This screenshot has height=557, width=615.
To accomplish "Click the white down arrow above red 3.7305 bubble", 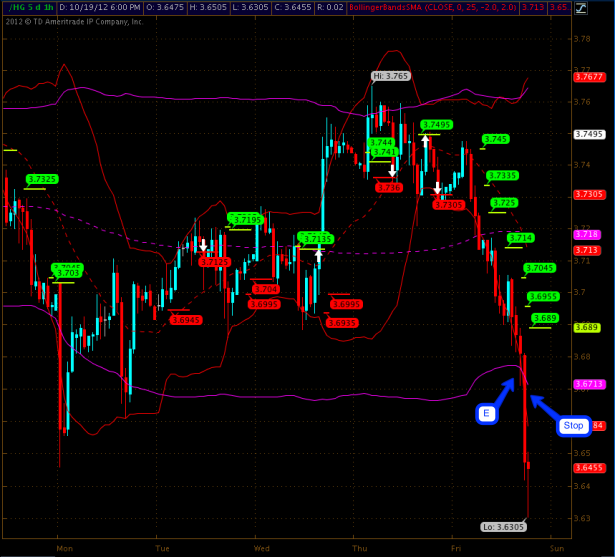I will pos(437,188).
